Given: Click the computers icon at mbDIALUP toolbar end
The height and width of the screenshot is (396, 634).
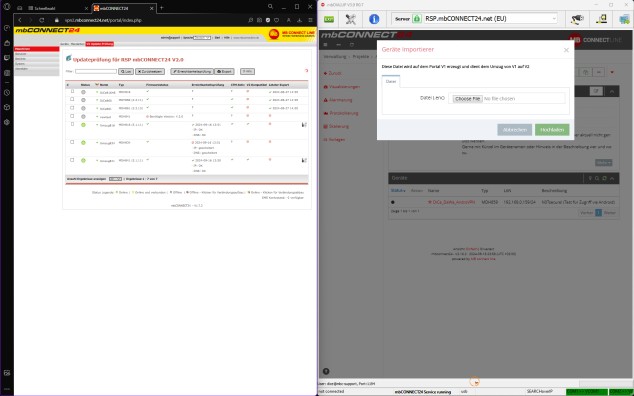Looking at the screenshot, I should 625,19.
